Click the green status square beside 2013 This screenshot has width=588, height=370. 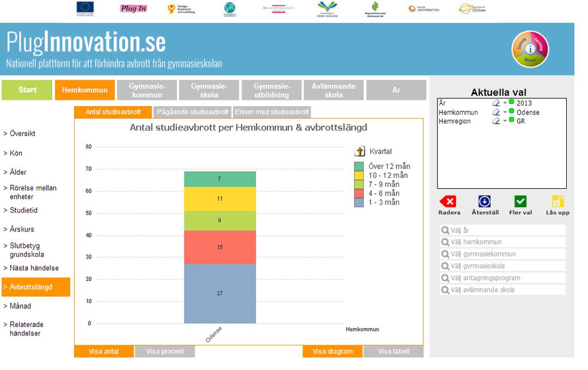pos(512,102)
